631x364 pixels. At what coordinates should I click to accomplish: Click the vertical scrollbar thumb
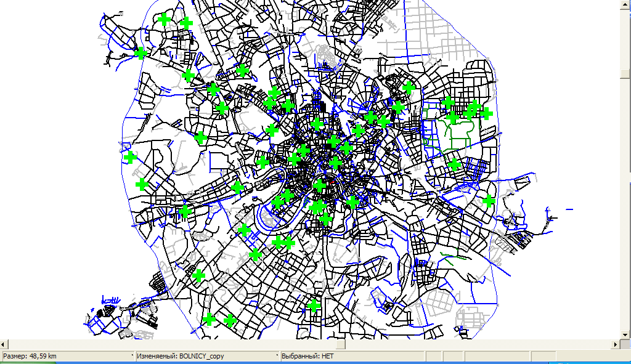[625, 74]
